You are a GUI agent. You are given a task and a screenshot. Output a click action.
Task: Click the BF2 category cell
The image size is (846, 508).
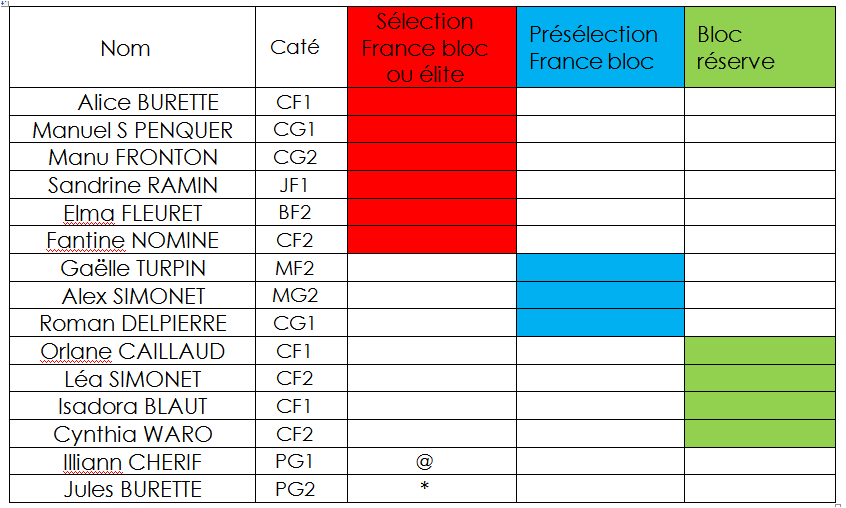[295, 213]
